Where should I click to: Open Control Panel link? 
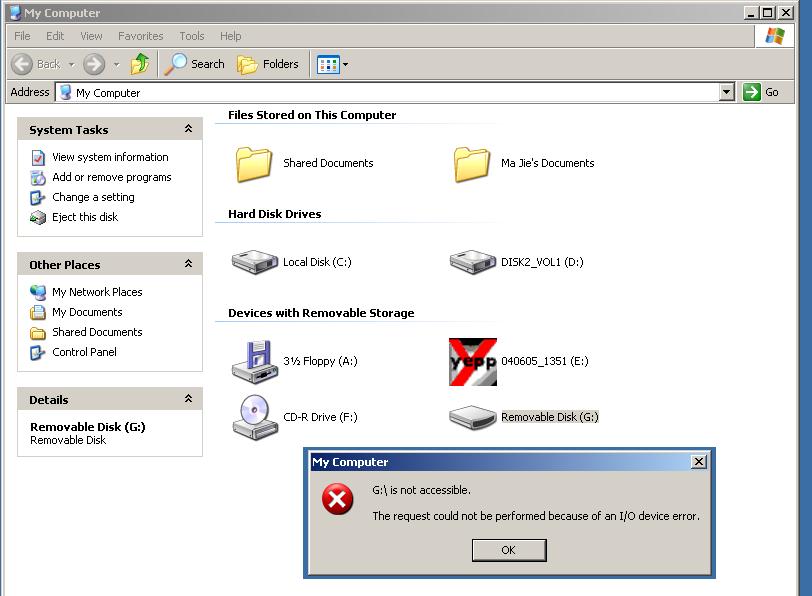point(84,352)
